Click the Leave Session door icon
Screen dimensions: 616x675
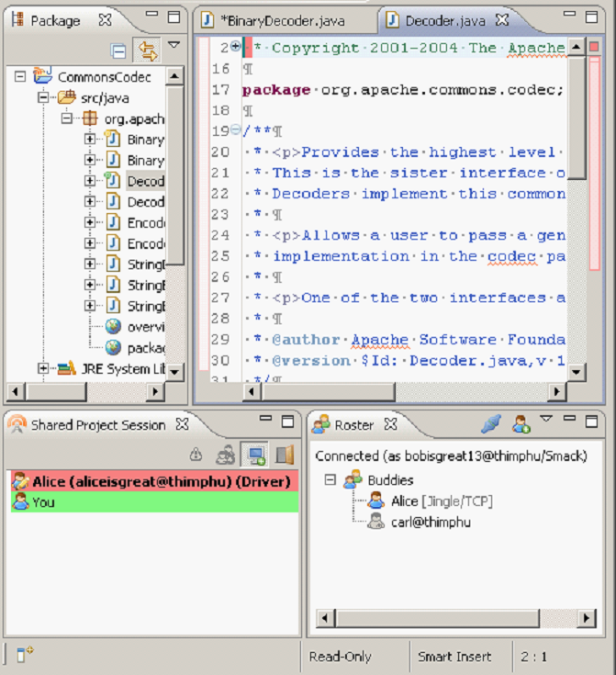click(285, 455)
